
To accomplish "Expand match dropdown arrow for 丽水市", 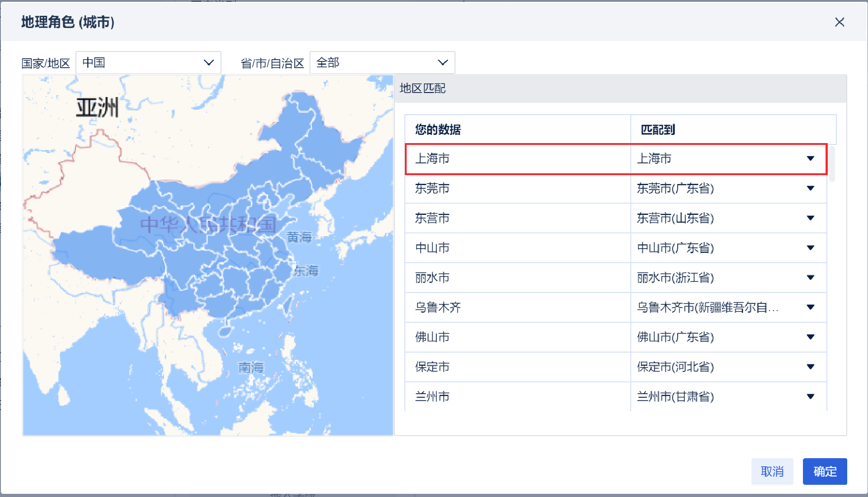I will [810, 278].
